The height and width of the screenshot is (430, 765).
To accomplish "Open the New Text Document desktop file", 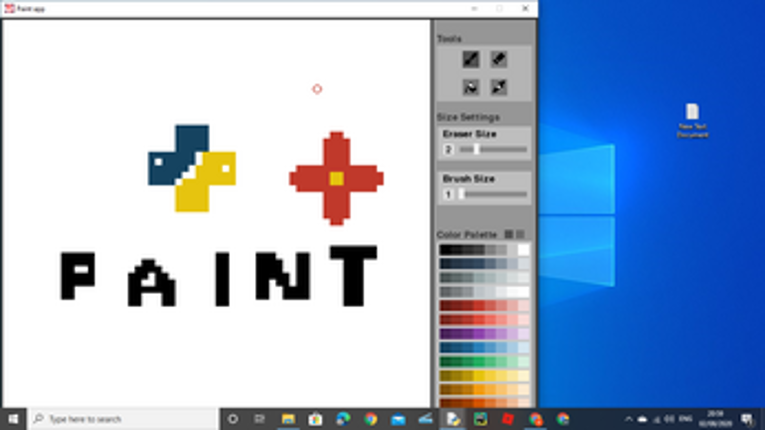I will click(692, 121).
